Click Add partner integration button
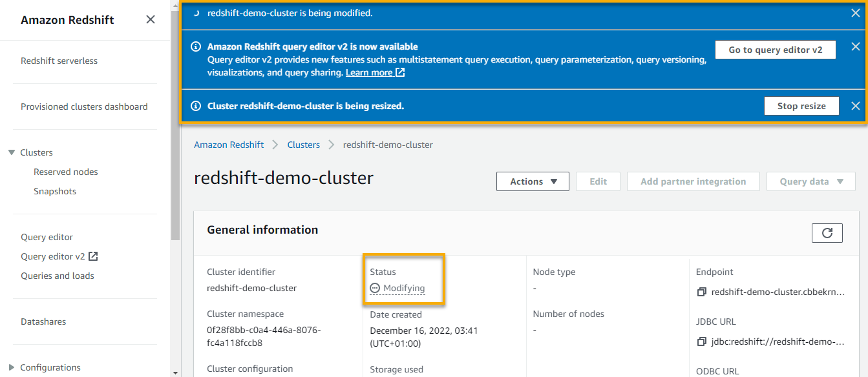 tap(693, 181)
